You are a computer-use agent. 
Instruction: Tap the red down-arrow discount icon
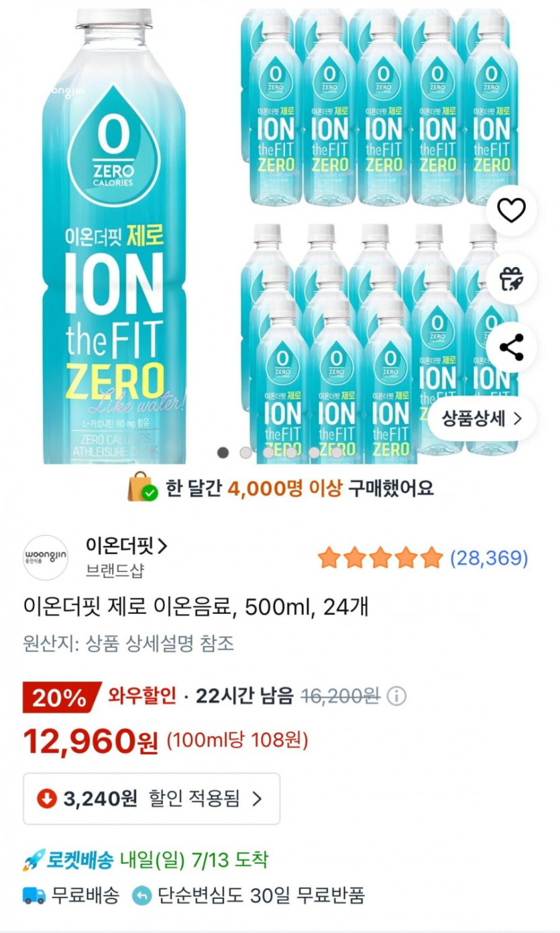point(46,799)
